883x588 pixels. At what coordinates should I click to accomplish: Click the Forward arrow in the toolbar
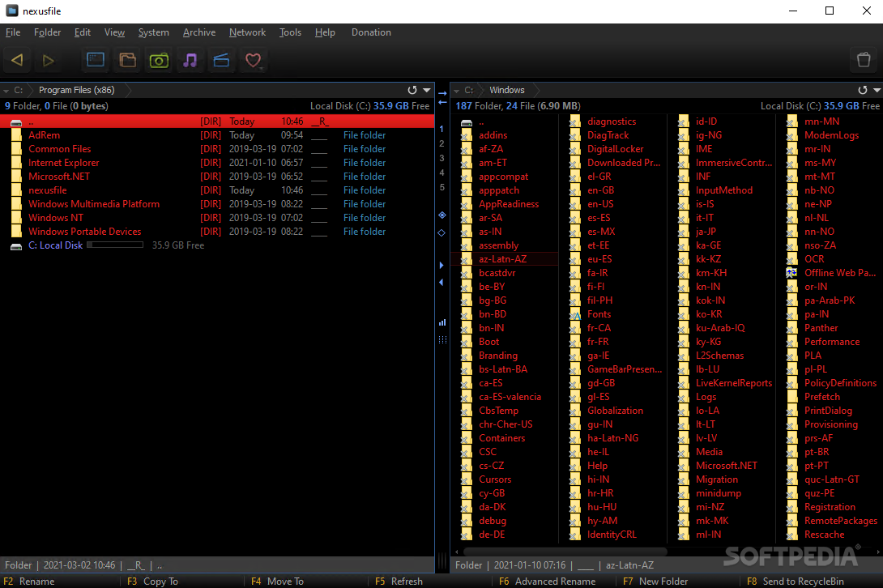[x=49, y=60]
